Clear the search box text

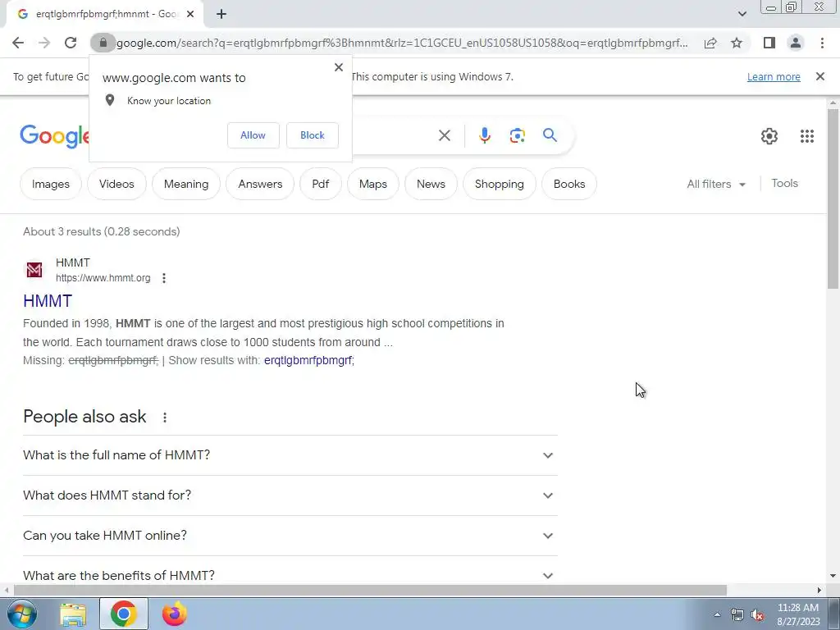click(444, 135)
